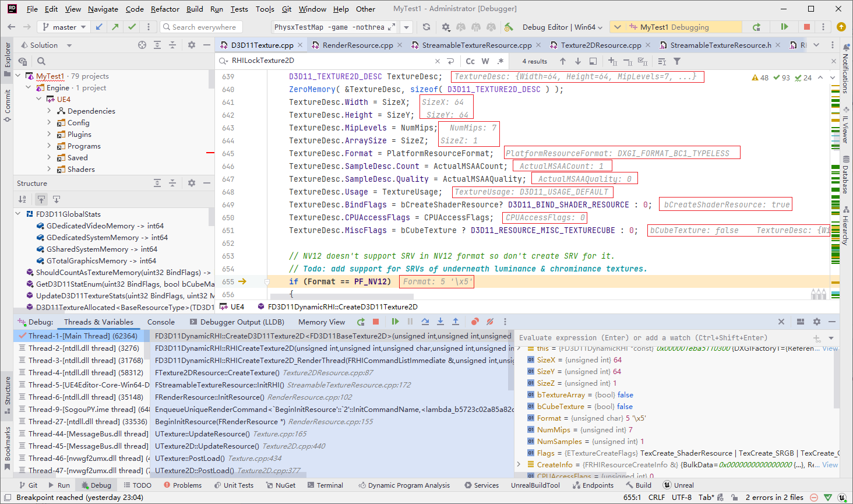Click the reload icon next to run configuration
This screenshot has width=853, height=504.
click(x=426, y=27)
